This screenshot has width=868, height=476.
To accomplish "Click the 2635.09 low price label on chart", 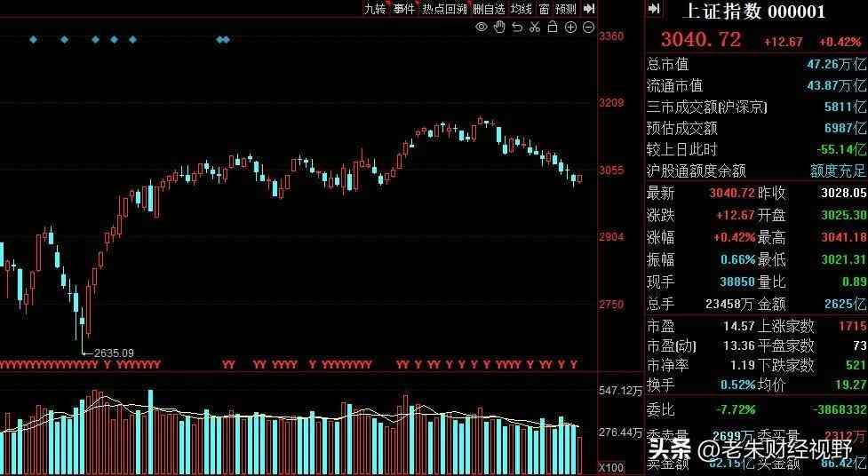I will tap(114, 353).
